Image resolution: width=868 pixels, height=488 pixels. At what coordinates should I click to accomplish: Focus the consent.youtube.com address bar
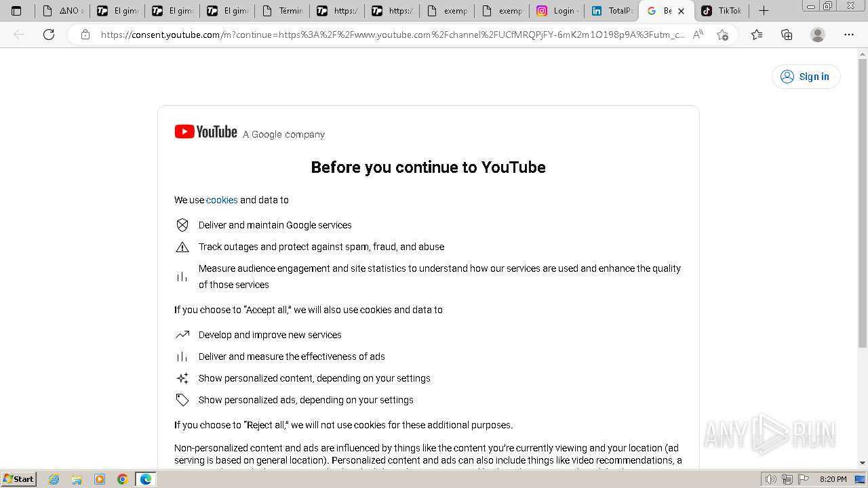[x=392, y=35]
